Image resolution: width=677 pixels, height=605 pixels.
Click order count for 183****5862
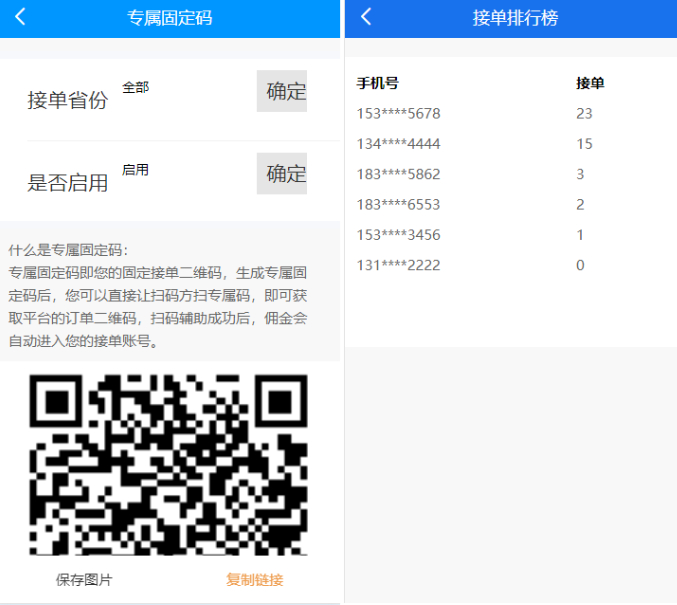coord(580,174)
